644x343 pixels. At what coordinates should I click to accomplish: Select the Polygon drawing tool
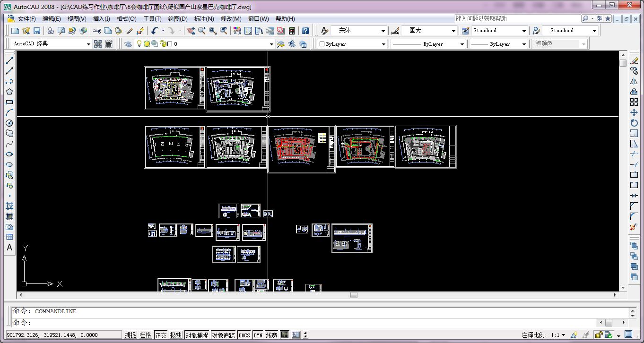(x=9, y=92)
